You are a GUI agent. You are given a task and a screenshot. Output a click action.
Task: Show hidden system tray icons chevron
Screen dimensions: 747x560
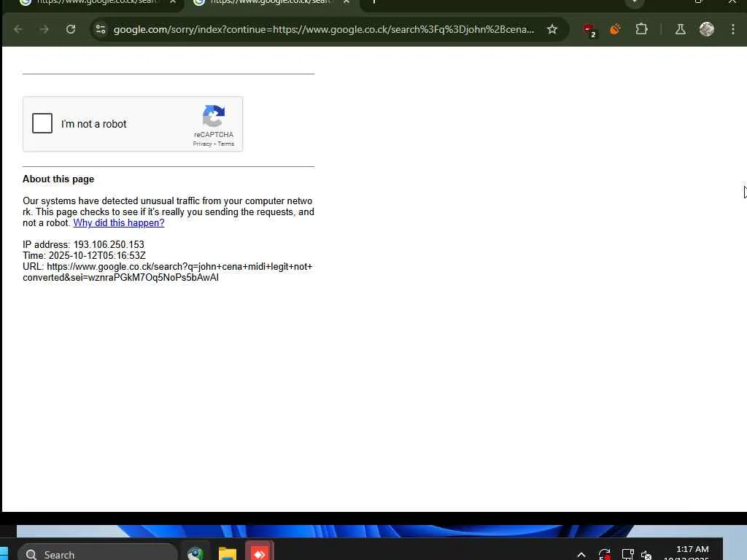581,554
